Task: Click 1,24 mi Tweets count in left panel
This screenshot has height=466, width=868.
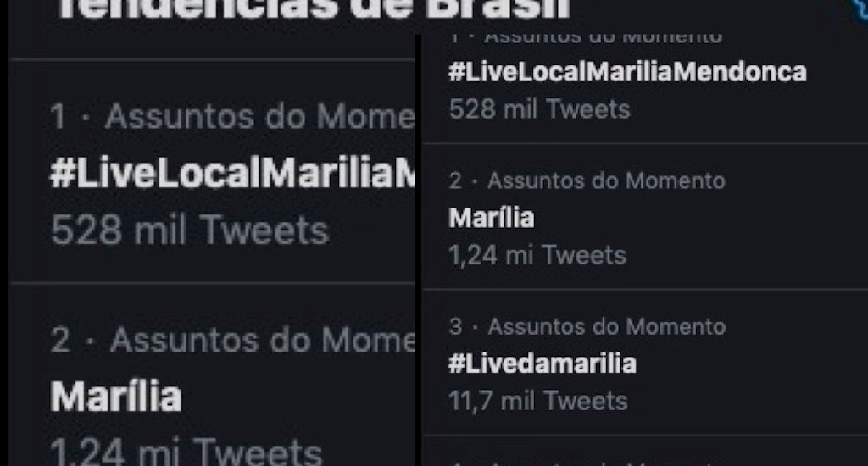Action: [186, 452]
